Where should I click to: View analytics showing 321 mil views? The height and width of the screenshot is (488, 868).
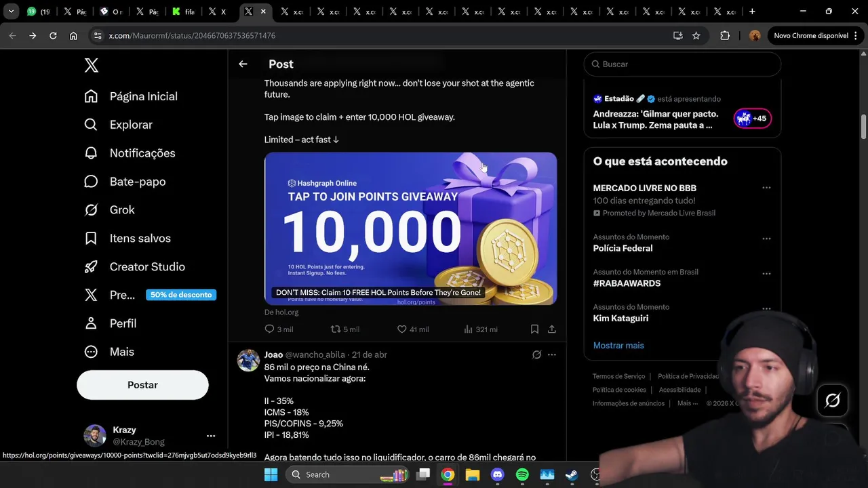point(480,329)
